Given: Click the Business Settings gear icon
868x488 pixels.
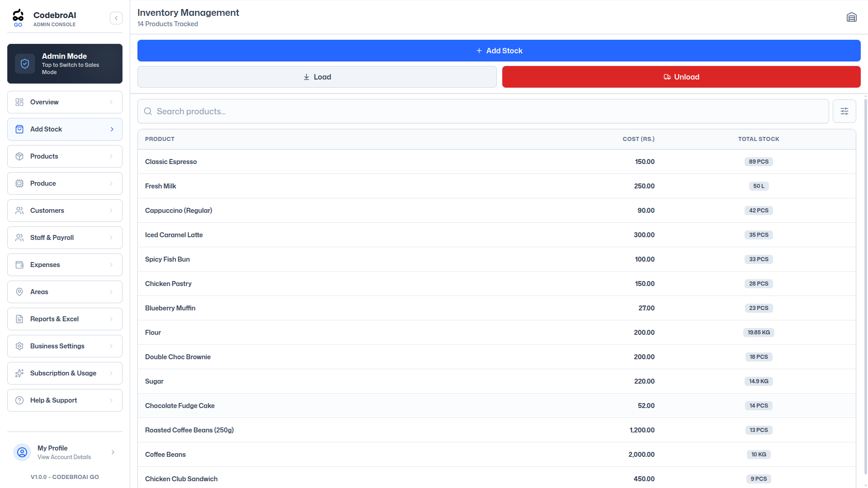Looking at the screenshot, I should coord(19,346).
